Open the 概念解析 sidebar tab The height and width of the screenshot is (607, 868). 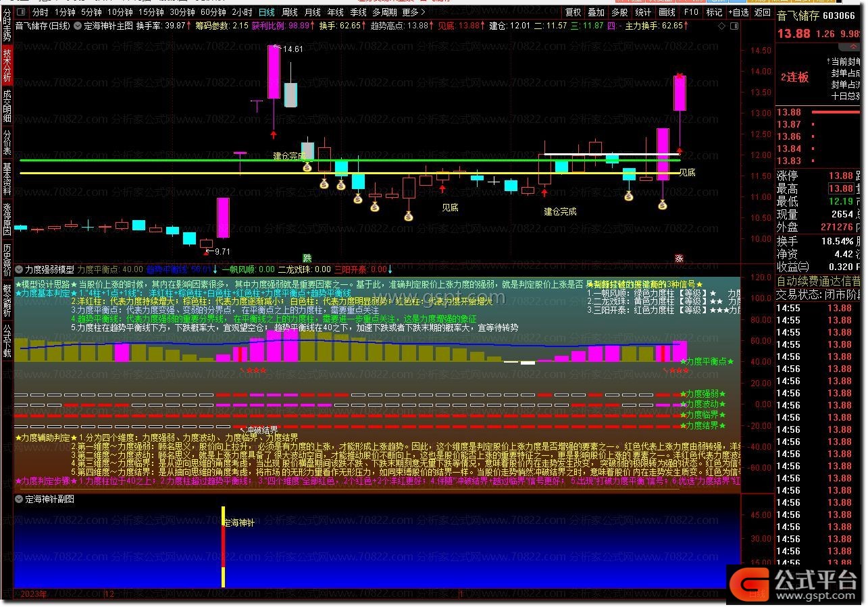[x=7, y=300]
